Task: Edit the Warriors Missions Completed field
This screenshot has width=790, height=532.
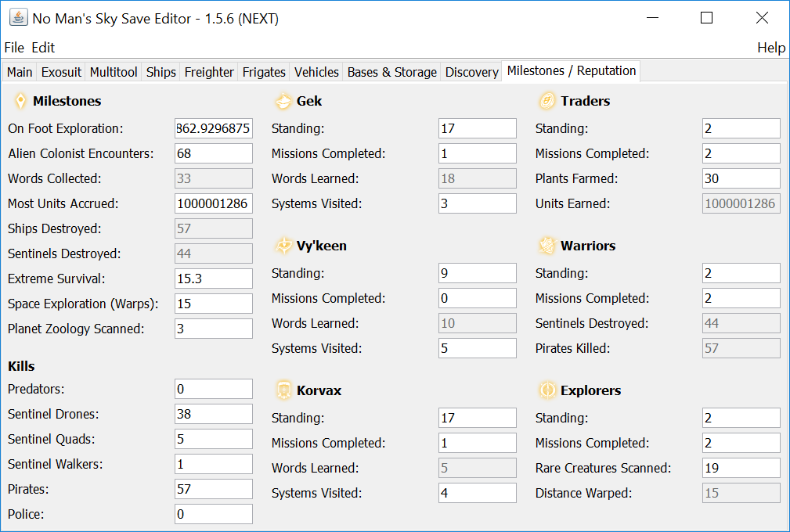Action: [741, 298]
